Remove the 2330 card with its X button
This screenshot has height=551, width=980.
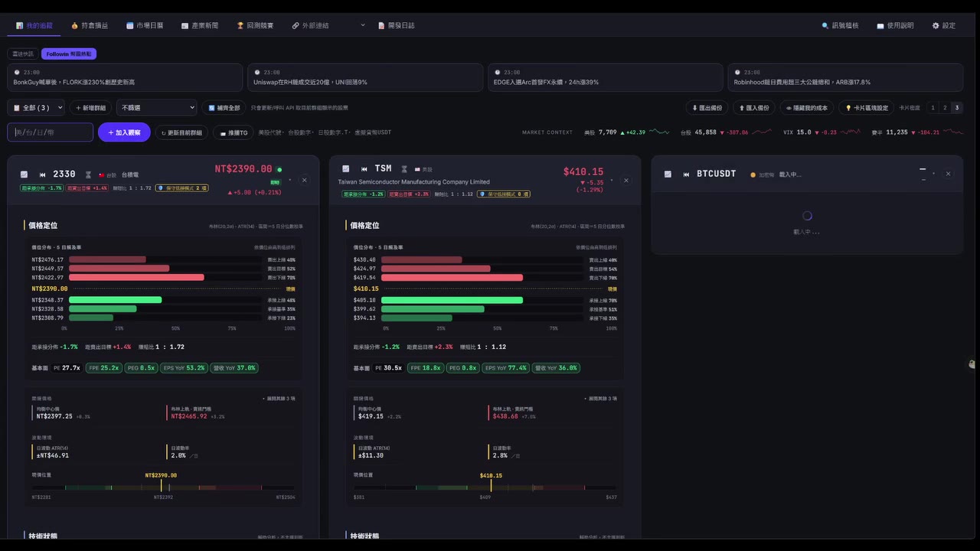coord(304,181)
